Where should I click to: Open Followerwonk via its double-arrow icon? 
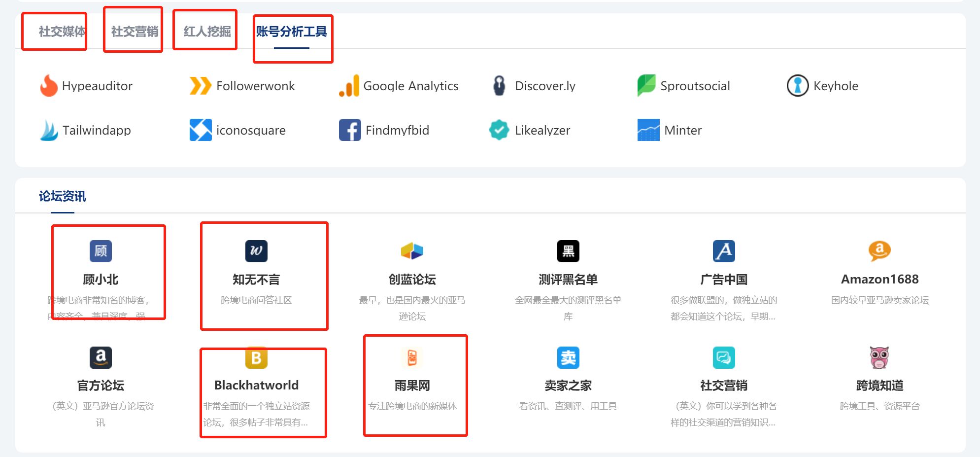[x=199, y=85]
